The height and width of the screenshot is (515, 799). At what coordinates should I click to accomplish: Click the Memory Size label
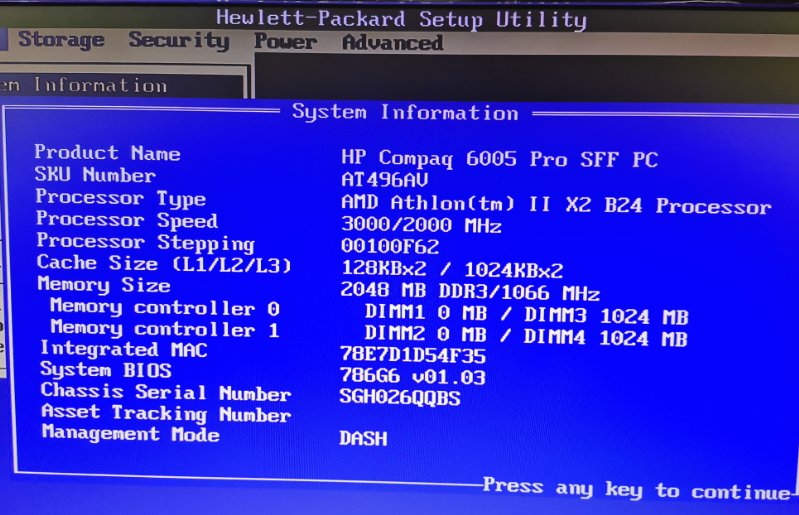tap(104, 284)
